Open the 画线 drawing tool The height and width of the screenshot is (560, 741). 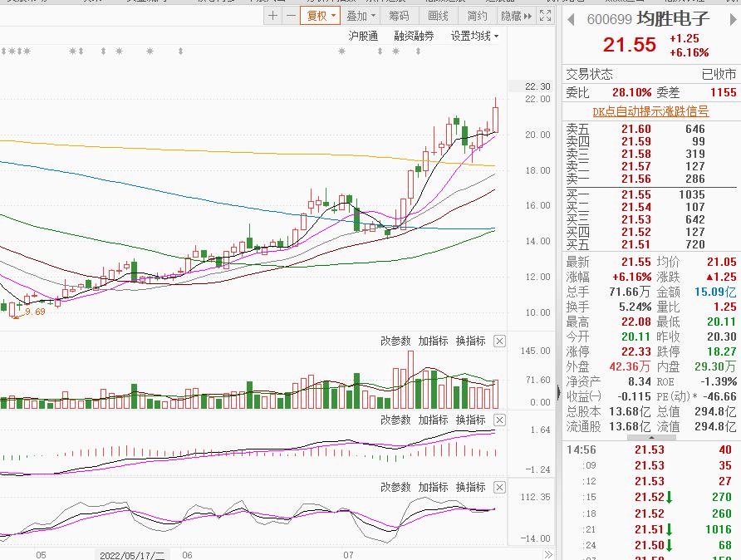coord(438,16)
